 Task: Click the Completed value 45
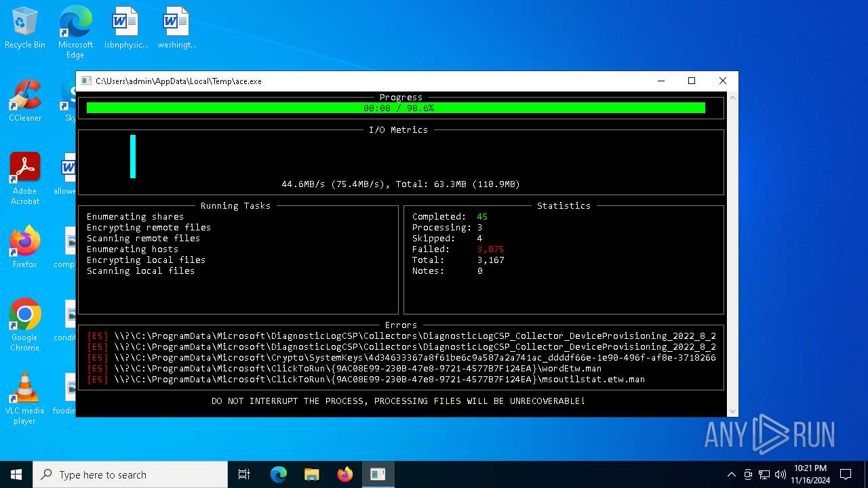482,216
